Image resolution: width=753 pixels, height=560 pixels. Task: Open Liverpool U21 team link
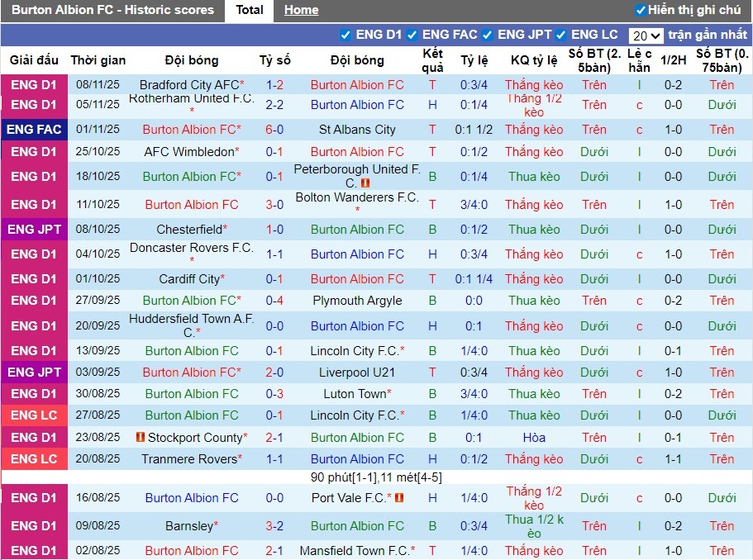point(357,373)
